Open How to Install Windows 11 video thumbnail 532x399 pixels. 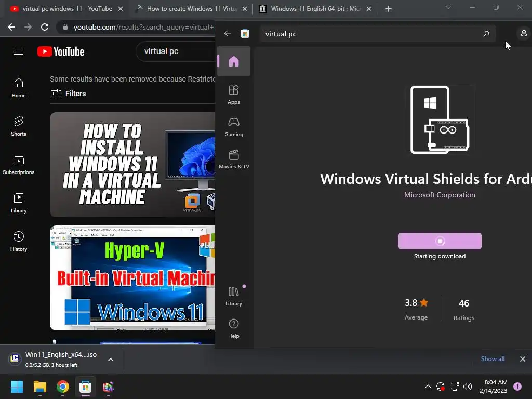click(x=132, y=165)
